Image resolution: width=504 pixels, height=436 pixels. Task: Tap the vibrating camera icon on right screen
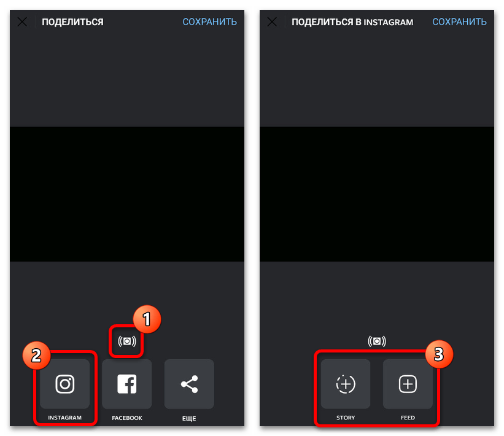click(377, 341)
